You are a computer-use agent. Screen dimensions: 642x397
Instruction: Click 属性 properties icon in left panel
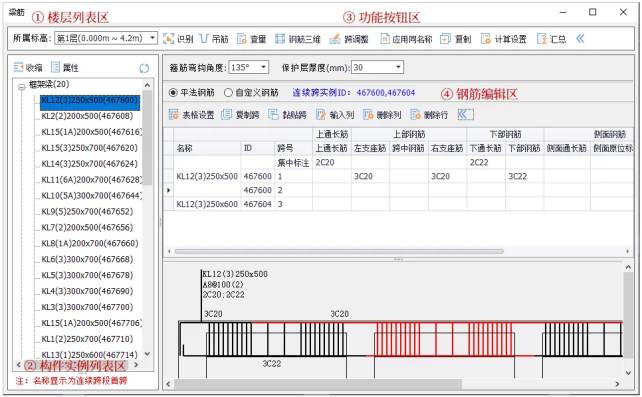pyautogui.click(x=55, y=67)
